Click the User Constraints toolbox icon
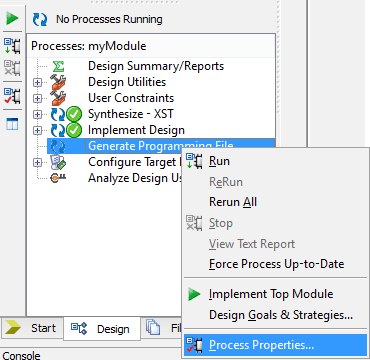Screen dimensions: 370x360 [58, 98]
